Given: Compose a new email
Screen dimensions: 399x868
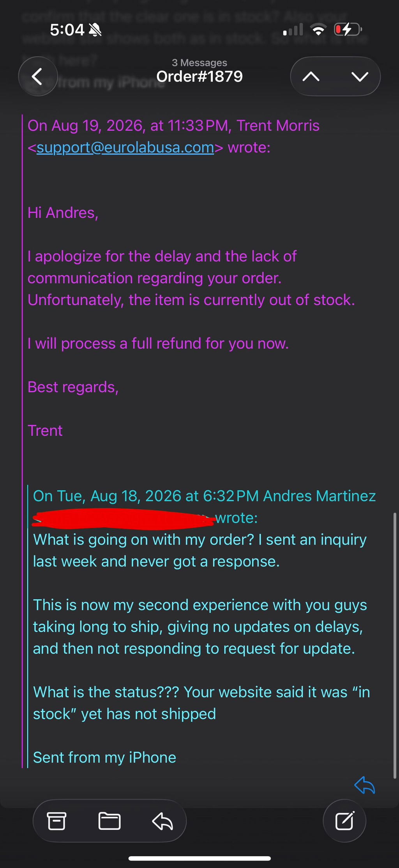Looking at the screenshot, I should (x=344, y=821).
